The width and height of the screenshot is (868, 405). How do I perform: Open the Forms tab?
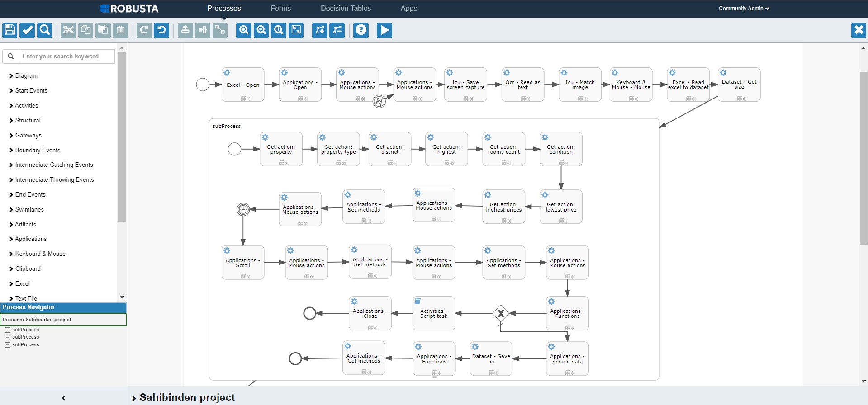[280, 9]
